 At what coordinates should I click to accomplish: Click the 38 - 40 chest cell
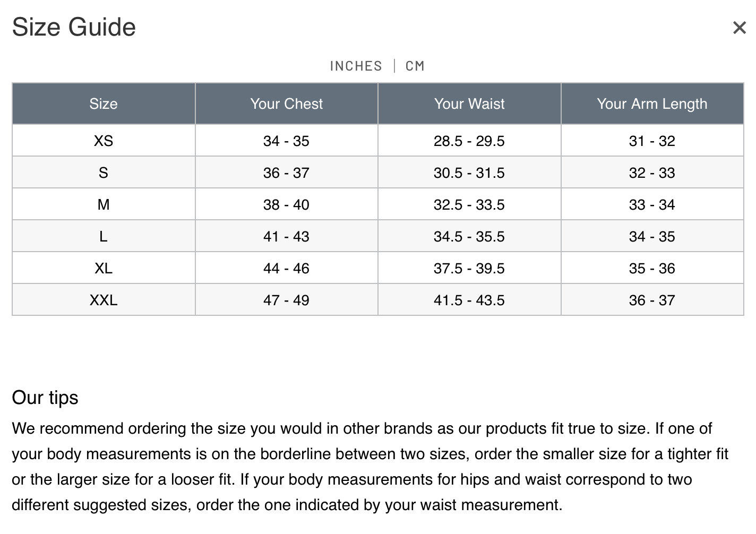pos(286,204)
